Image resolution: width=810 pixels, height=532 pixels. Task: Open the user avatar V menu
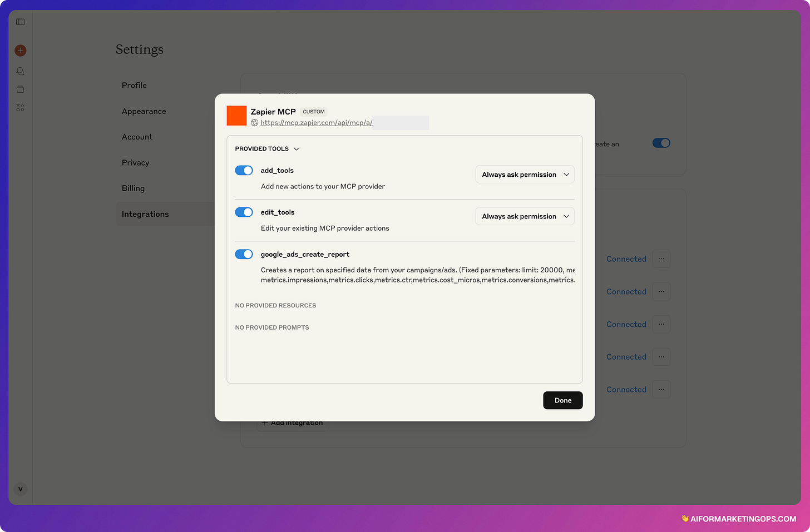(21, 489)
